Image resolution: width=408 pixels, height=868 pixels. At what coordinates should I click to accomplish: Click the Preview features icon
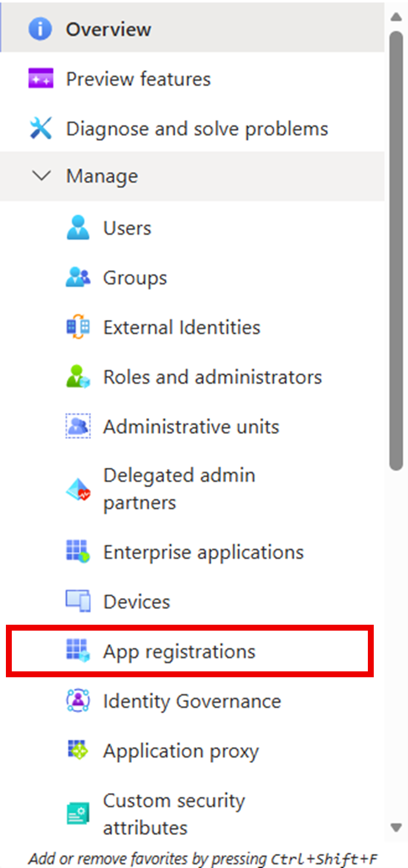coord(40,79)
